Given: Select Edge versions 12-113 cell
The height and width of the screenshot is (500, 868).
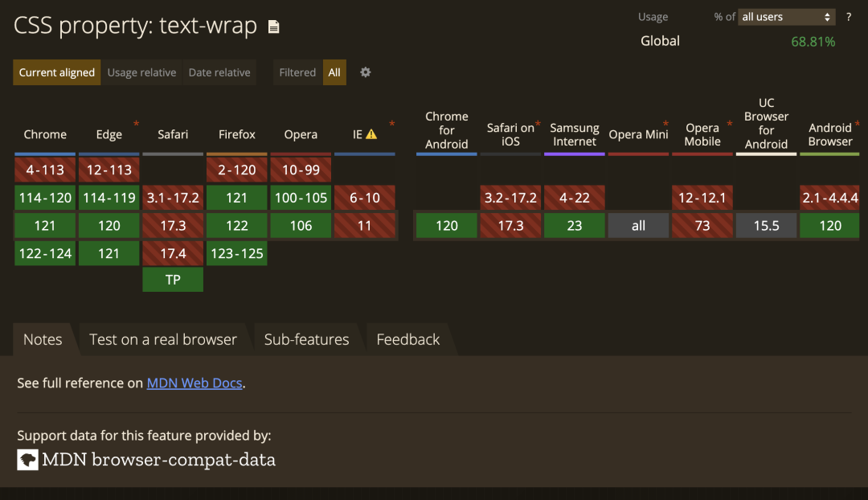Looking at the screenshot, I should 109,170.
